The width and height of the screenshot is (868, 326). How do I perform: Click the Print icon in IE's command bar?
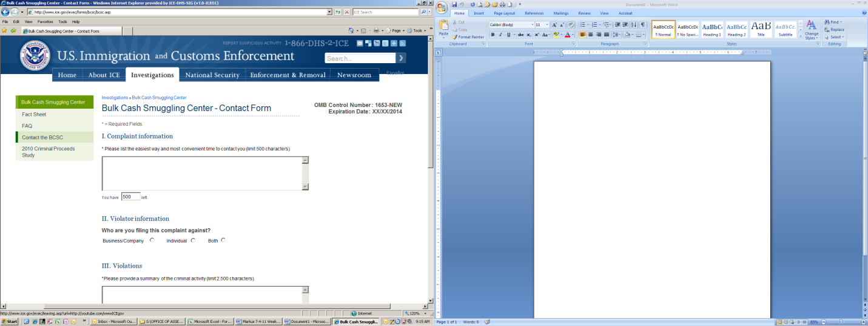pos(376,30)
